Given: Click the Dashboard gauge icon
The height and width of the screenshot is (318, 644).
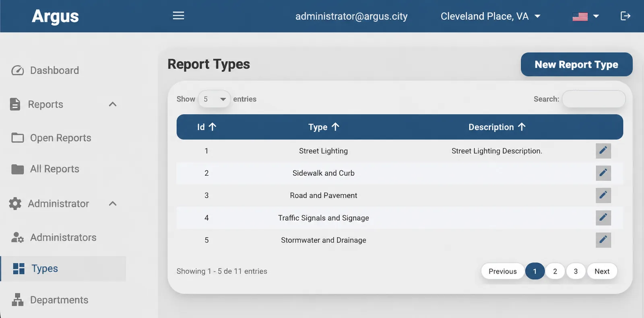Looking at the screenshot, I should 17,70.
